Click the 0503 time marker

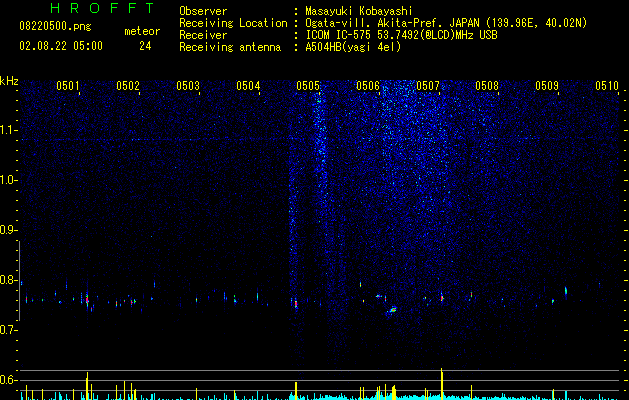coord(188,86)
